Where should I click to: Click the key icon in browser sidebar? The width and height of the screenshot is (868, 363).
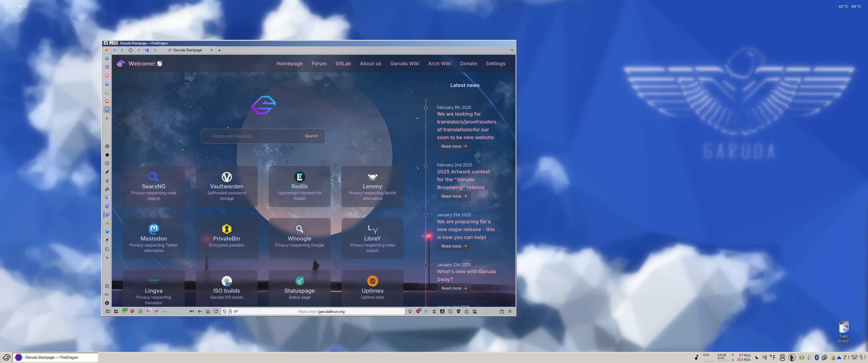click(x=107, y=294)
